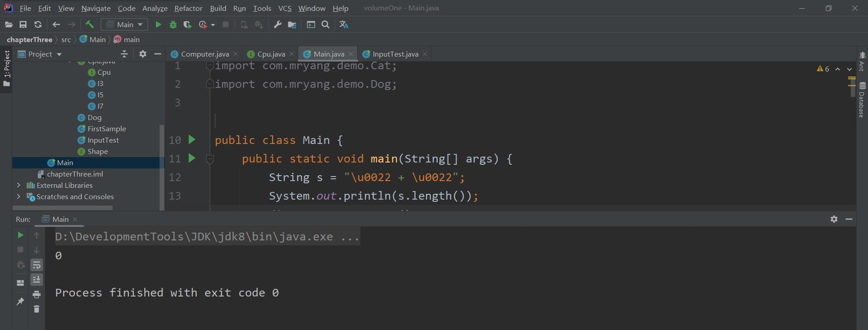Toggle soft-wrap in the Run console
Image resolution: width=868 pixels, height=330 pixels.
point(37,265)
